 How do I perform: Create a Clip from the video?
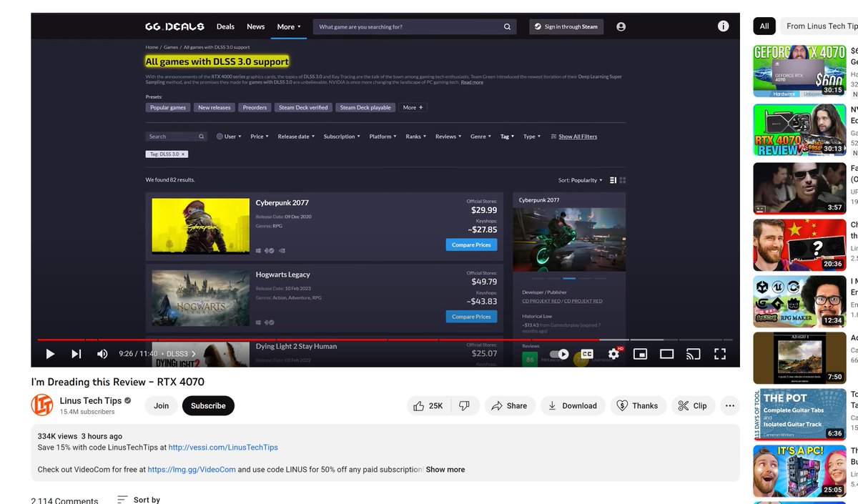(x=692, y=405)
